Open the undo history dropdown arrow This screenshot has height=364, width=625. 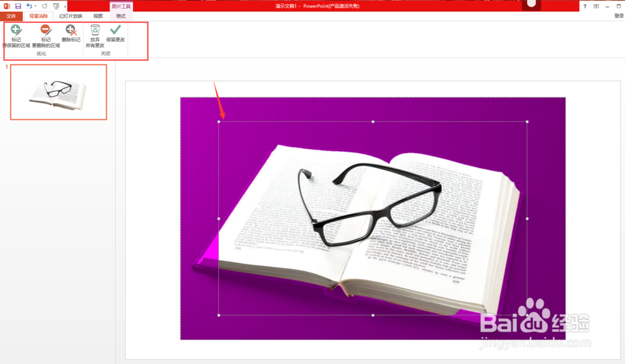35,6
